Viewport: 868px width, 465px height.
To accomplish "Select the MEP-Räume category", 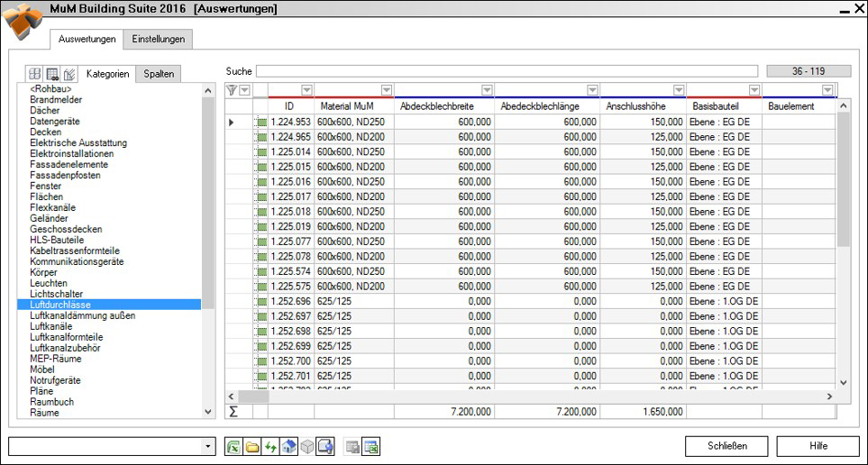I will (x=55, y=359).
